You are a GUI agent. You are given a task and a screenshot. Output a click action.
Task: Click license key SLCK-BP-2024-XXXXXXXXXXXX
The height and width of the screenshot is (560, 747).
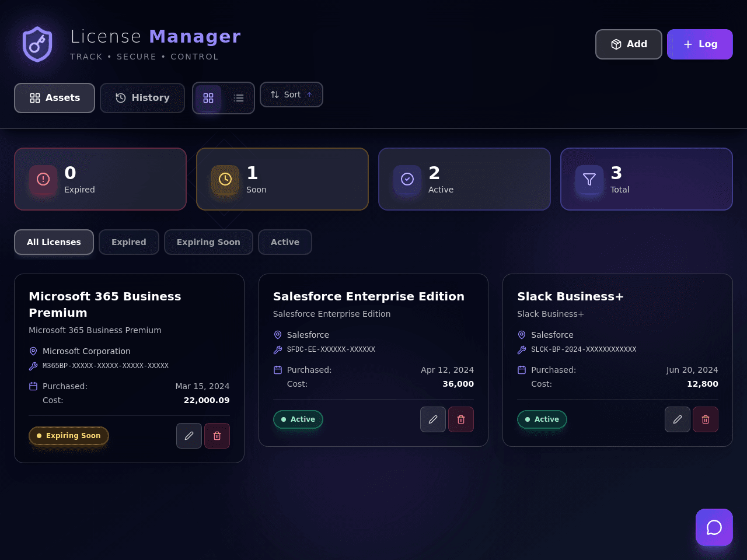click(584, 350)
